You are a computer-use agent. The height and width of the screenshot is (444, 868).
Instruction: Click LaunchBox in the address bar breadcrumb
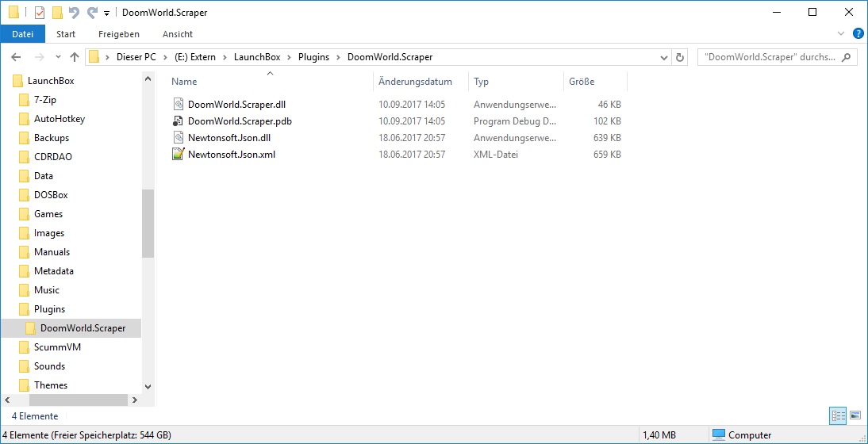257,57
